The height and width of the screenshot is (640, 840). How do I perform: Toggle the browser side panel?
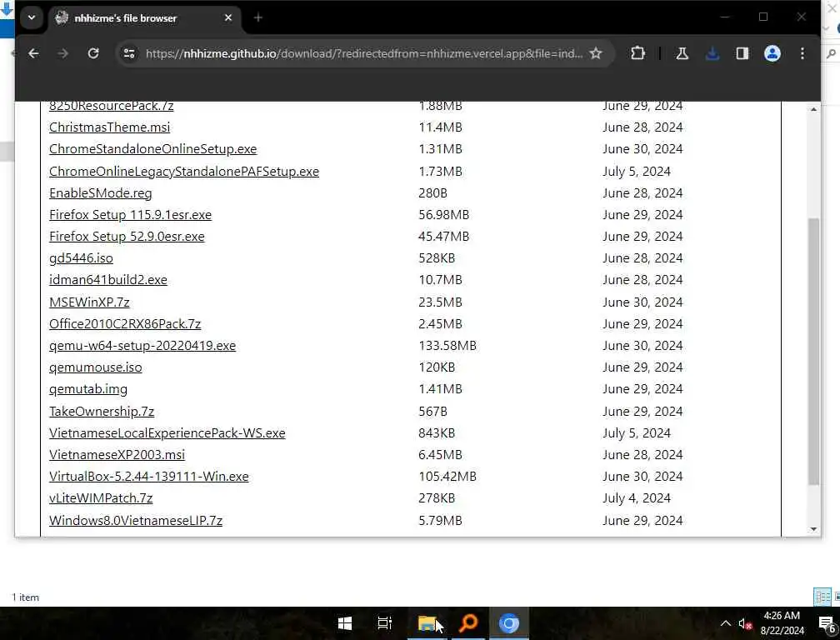click(x=742, y=53)
